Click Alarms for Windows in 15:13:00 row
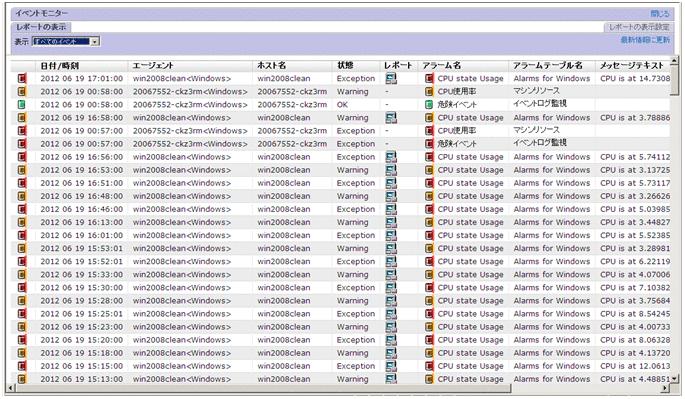The height and width of the screenshot is (399, 685). click(x=552, y=379)
